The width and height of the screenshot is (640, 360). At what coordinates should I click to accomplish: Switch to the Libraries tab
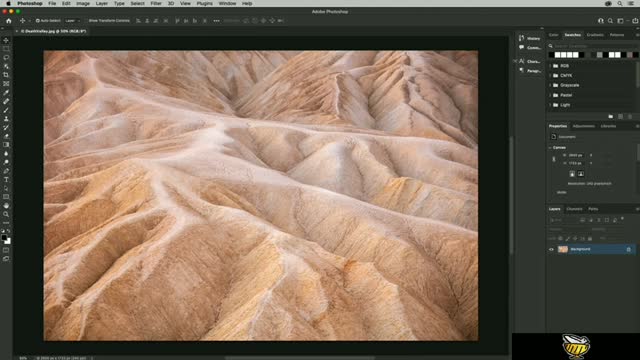click(x=608, y=126)
